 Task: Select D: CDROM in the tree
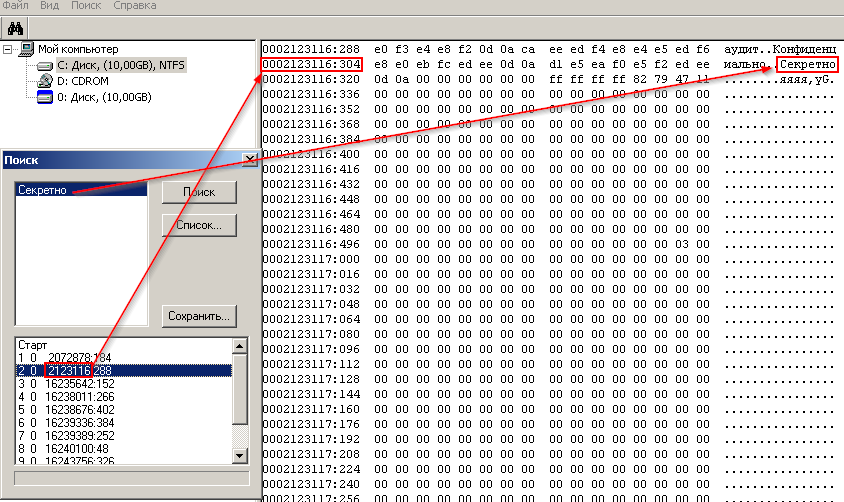tap(82, 81)
